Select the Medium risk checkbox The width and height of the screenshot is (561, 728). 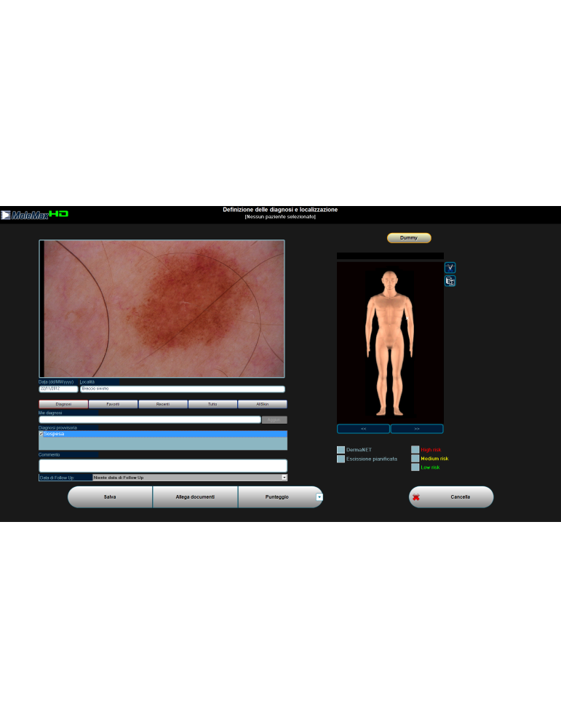click(415, 459)
